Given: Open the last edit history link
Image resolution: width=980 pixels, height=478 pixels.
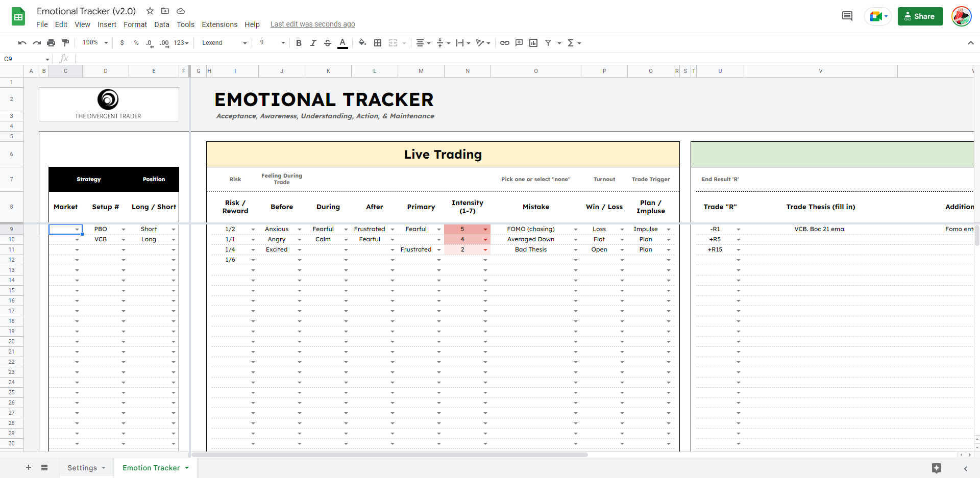Looking at the screenshot, I should pos(313,24).
